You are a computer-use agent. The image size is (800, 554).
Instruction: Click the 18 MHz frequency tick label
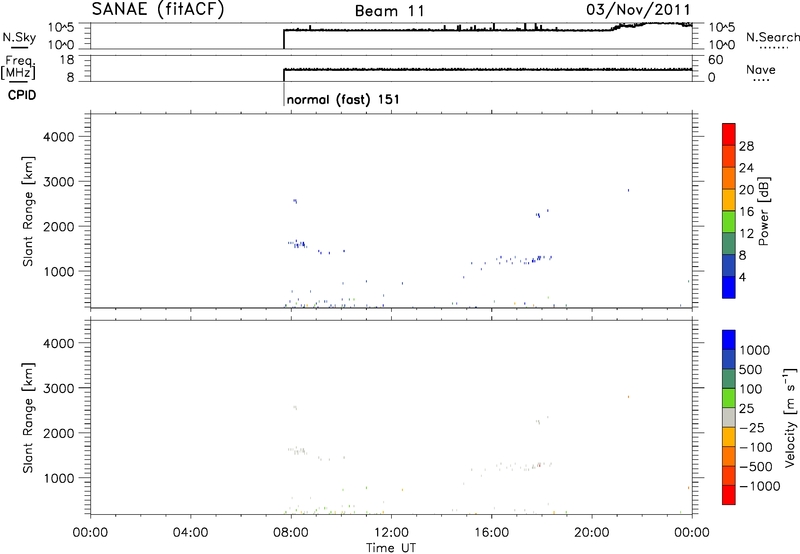tap(67, 60)
